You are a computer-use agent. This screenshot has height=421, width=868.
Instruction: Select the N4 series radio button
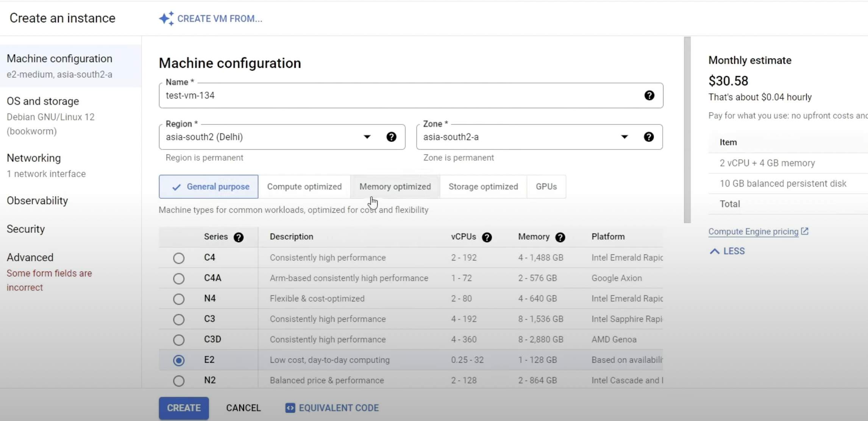click(x=179, y=299)
